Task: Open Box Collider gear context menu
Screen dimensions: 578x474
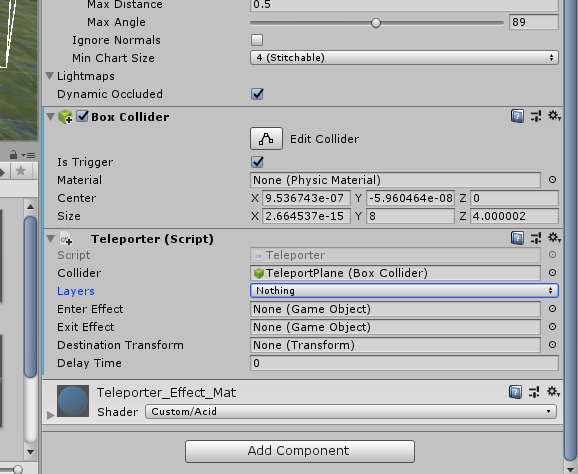Action: click(x=554, y=116)
